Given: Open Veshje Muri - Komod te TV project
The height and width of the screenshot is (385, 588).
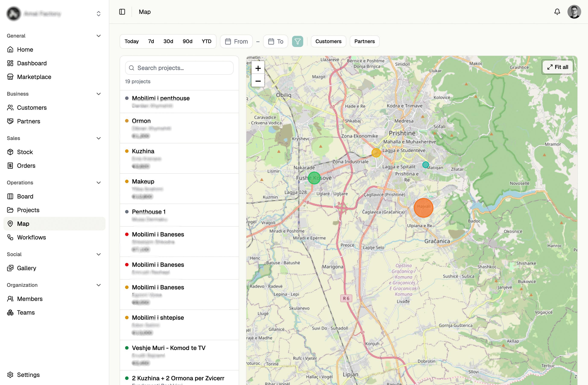Looking at the screenshot, I should click(x=179, y=355).
